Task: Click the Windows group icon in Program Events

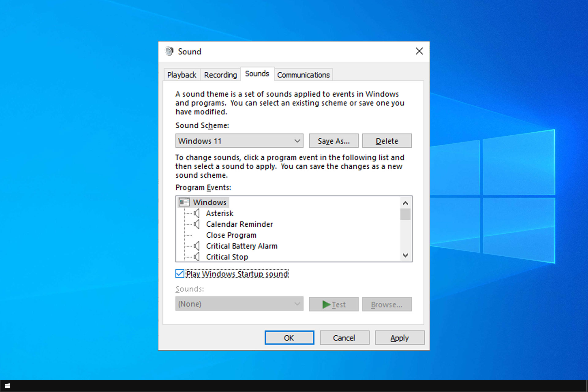Action: pos(184,202)
